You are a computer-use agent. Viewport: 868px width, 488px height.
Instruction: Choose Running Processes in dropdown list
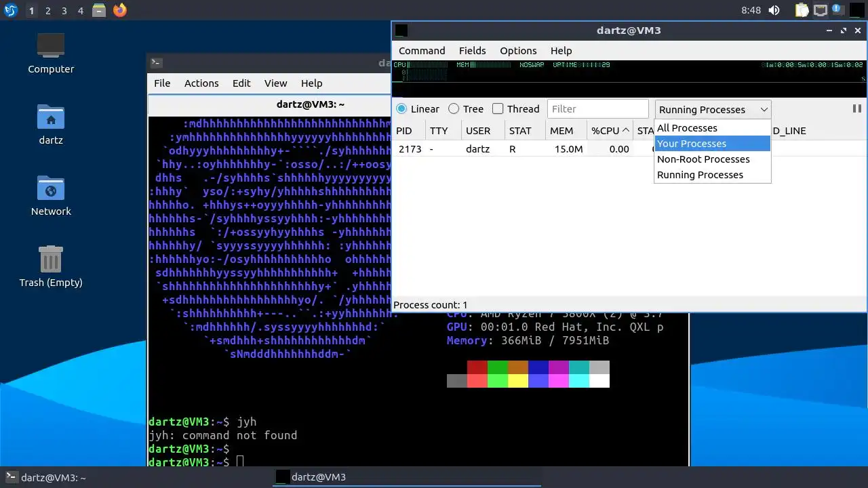tap(713, 175)
